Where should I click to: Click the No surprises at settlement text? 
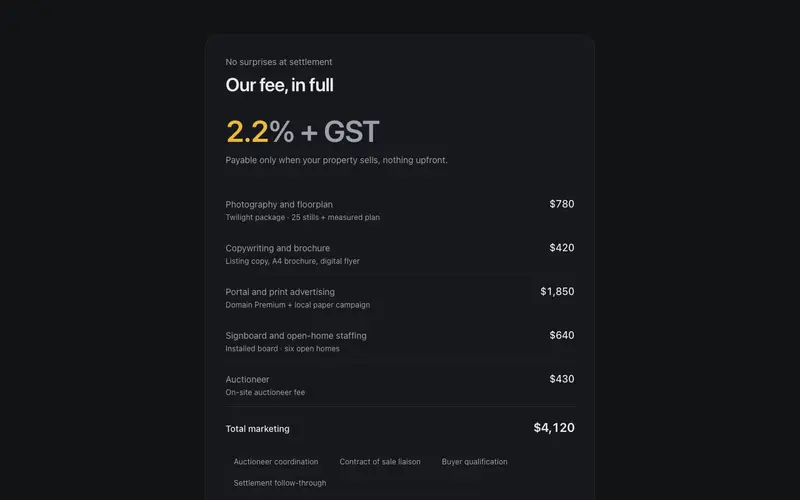click(279, 62)
